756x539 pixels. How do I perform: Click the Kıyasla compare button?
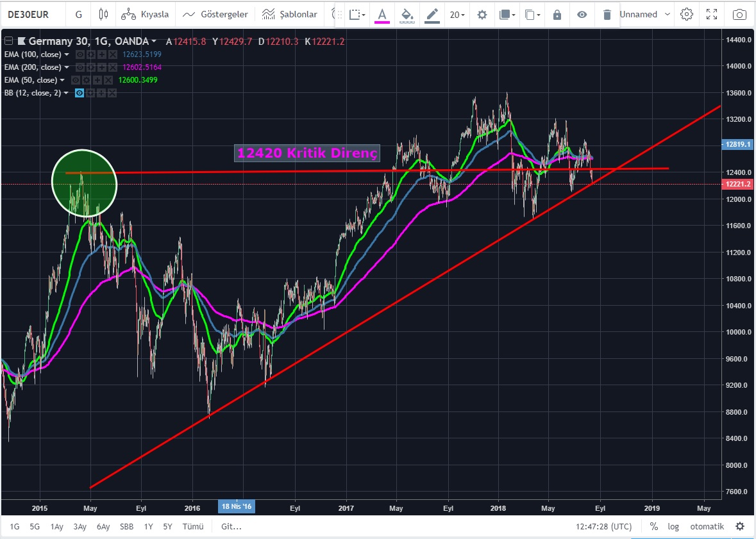pos(145,14)
